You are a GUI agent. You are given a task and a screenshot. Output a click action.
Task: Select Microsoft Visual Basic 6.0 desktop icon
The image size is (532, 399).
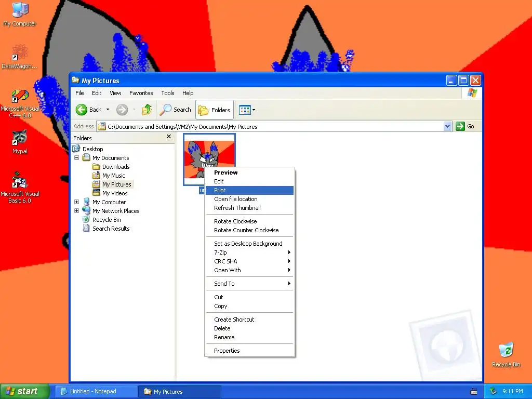point(20,188)
